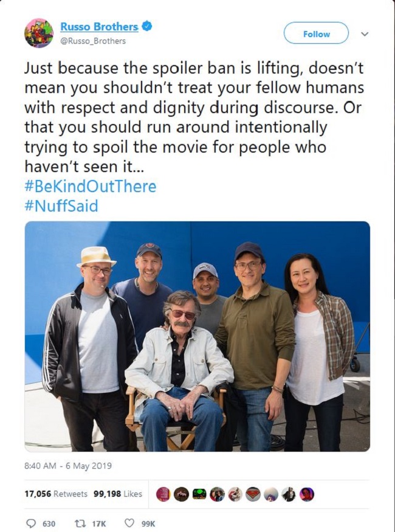Screen dimensions: 395x532
Task: Open the #BeKindOutThere hashtag
Action: (x=91, y=187)
